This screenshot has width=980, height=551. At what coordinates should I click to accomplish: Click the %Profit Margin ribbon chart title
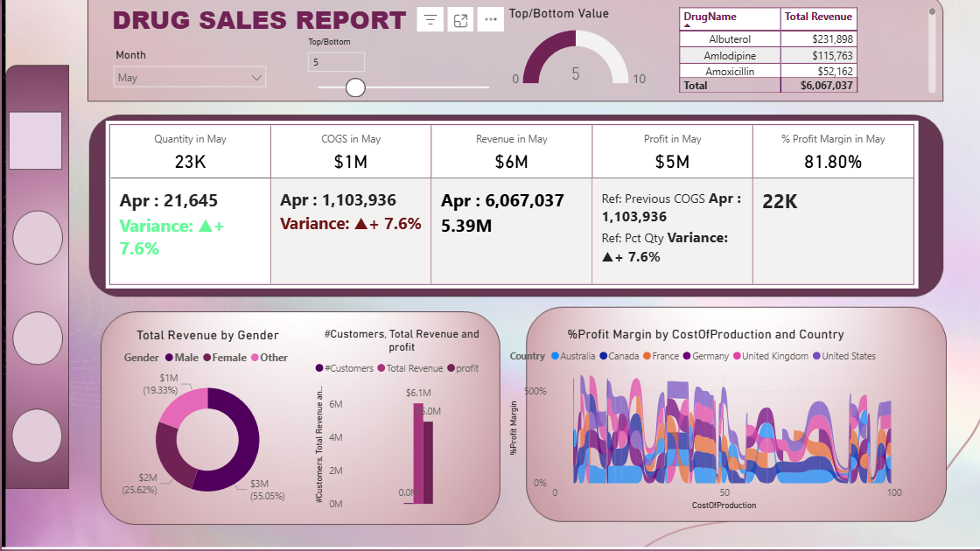click(x=705, y=334)
